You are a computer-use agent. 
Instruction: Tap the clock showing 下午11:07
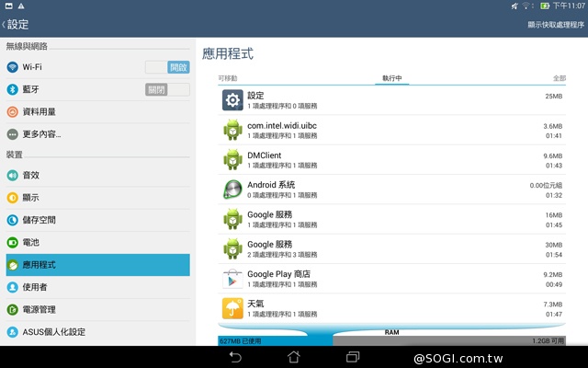569,6
